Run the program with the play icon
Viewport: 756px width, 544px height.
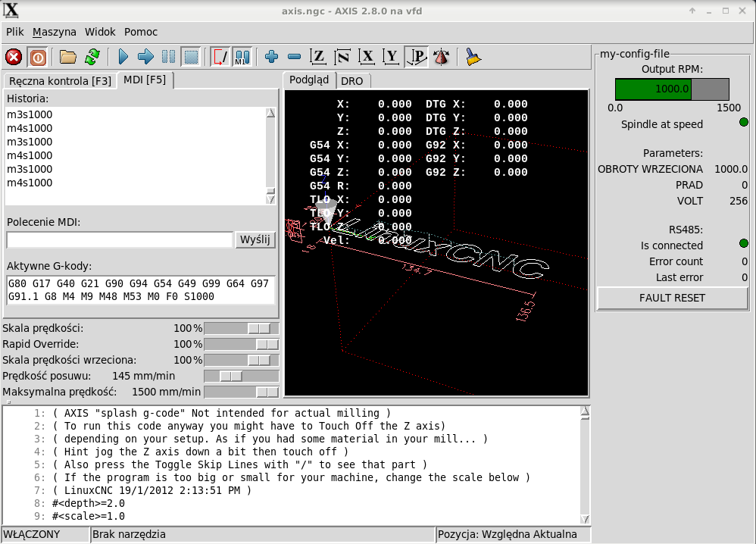click(x=123, y=57)
